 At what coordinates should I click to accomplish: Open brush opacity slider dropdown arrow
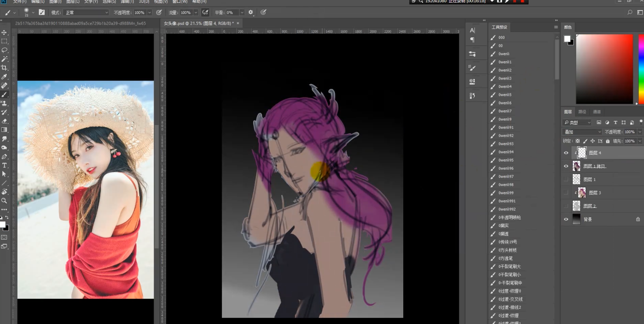pyautogui.click(x=149, y=12)
